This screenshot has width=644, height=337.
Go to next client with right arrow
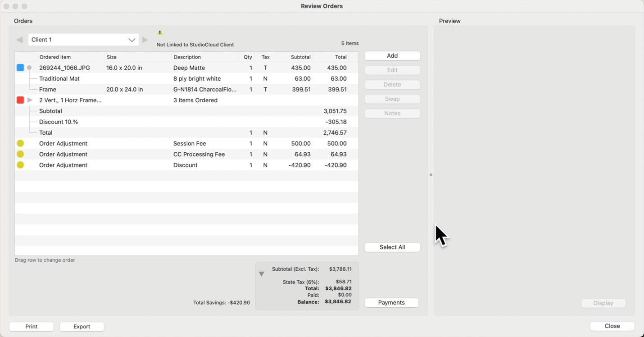click(x=145, y=40)
